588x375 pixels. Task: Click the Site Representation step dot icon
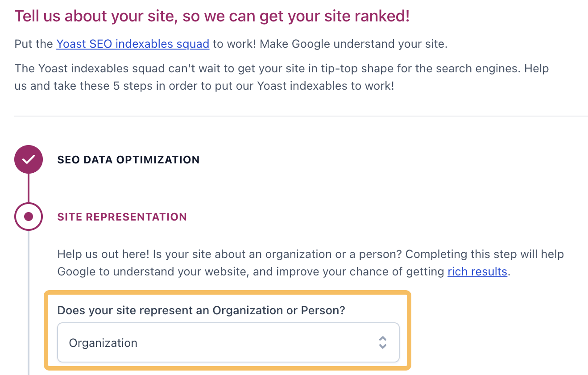point(29,216)
